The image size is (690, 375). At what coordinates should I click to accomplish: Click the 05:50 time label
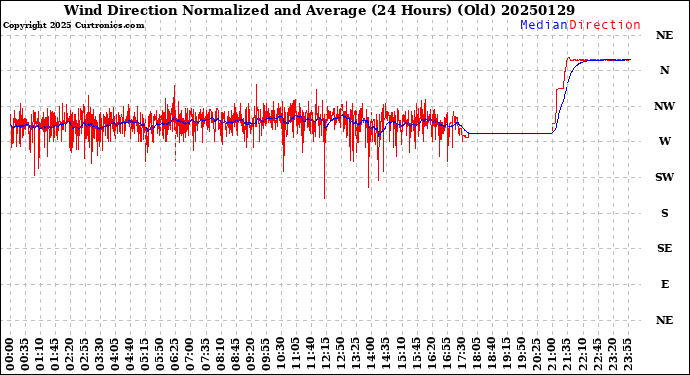coord(160,355)
